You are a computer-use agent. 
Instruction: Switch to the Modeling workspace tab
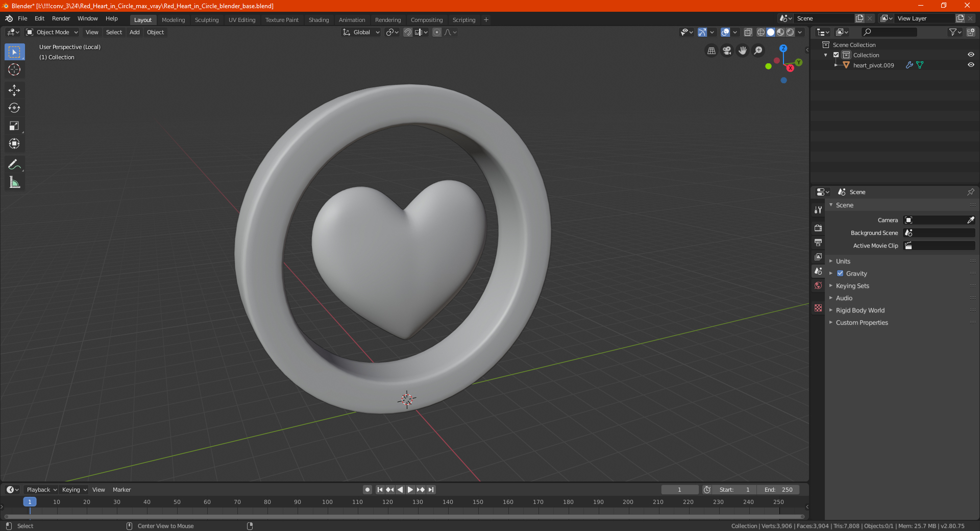[x=173, y=20]
